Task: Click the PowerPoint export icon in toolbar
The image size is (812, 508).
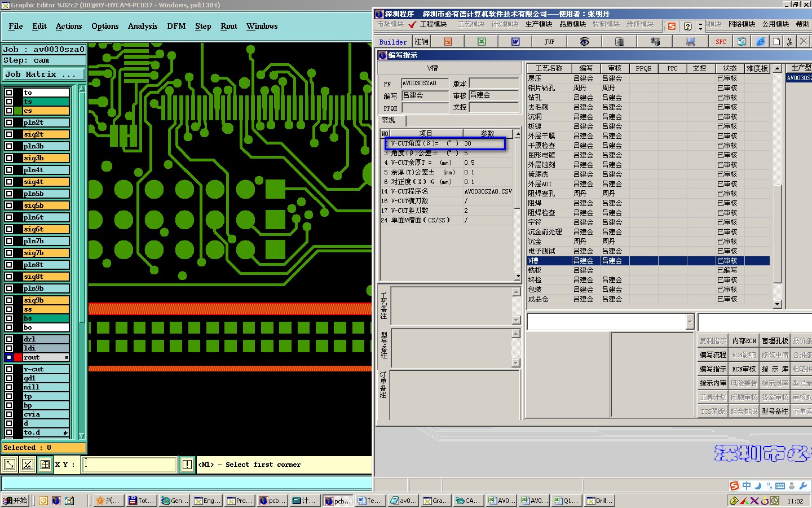Action: [448, 42]
